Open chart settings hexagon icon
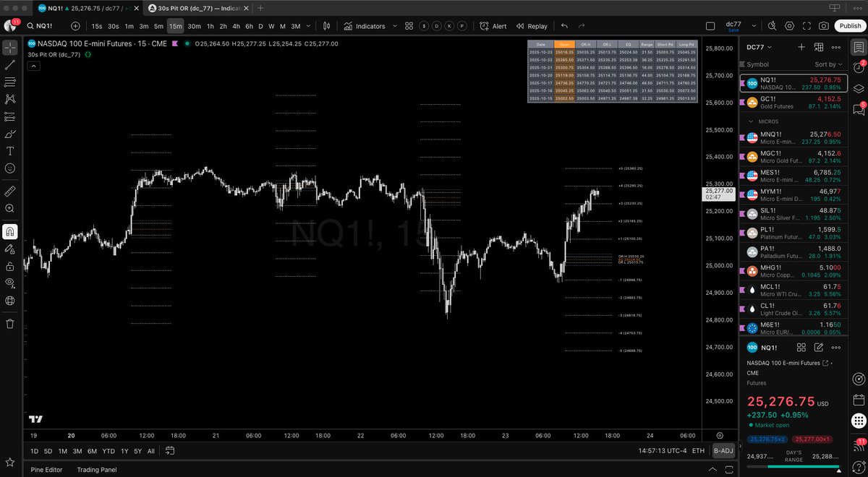868x477 pixels. point(788,26)
